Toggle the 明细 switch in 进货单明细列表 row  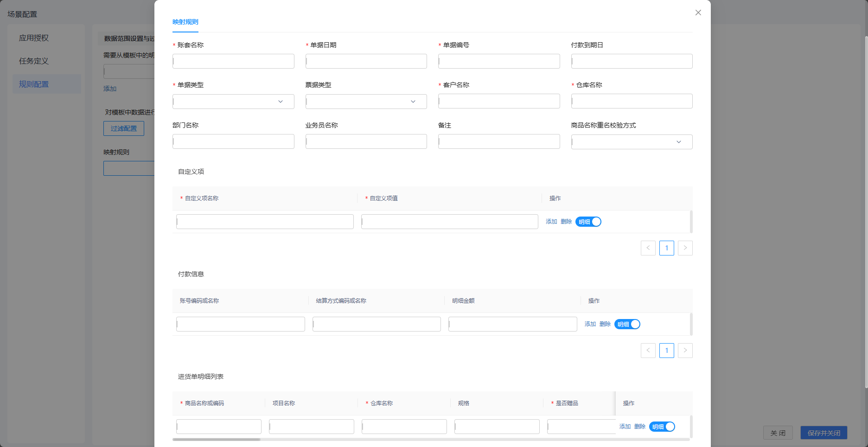click(662, 427)
